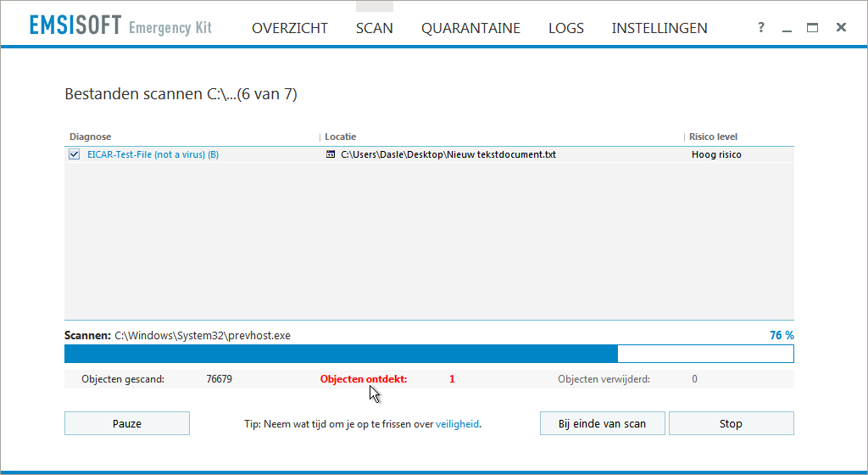Click the file type icon next to Nieuw tekstdocument.txt
The height and width of the screenshot is (475, 868).
[331, 154]
